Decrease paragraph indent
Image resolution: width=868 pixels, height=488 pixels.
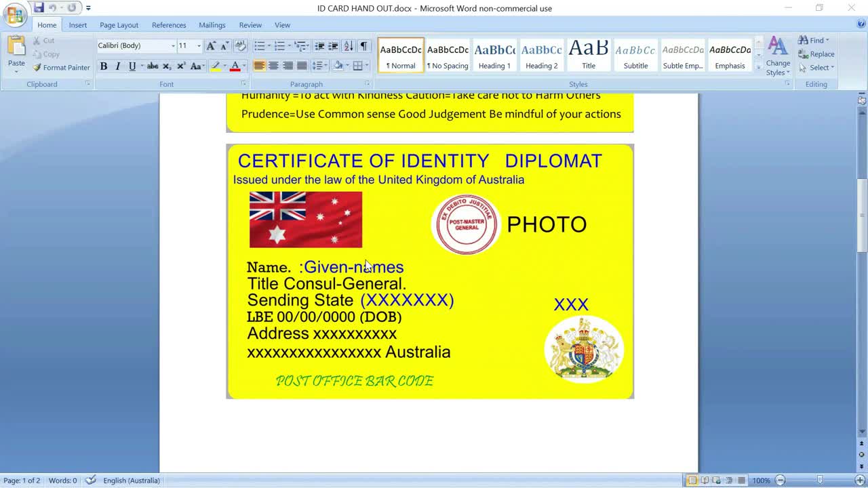click(319, 45)
